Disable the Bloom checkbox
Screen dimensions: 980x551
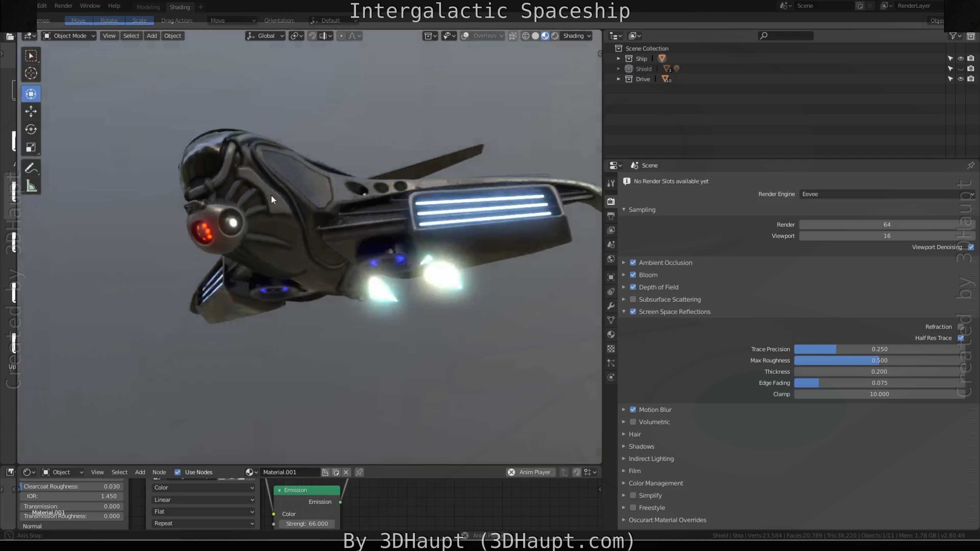pyautogui.click(x=633, y=275)
